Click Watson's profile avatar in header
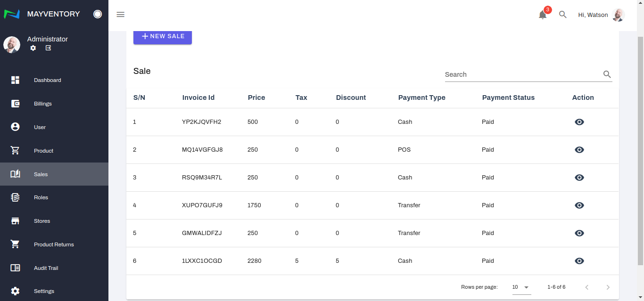644x301 pixels. click(618, 15)
